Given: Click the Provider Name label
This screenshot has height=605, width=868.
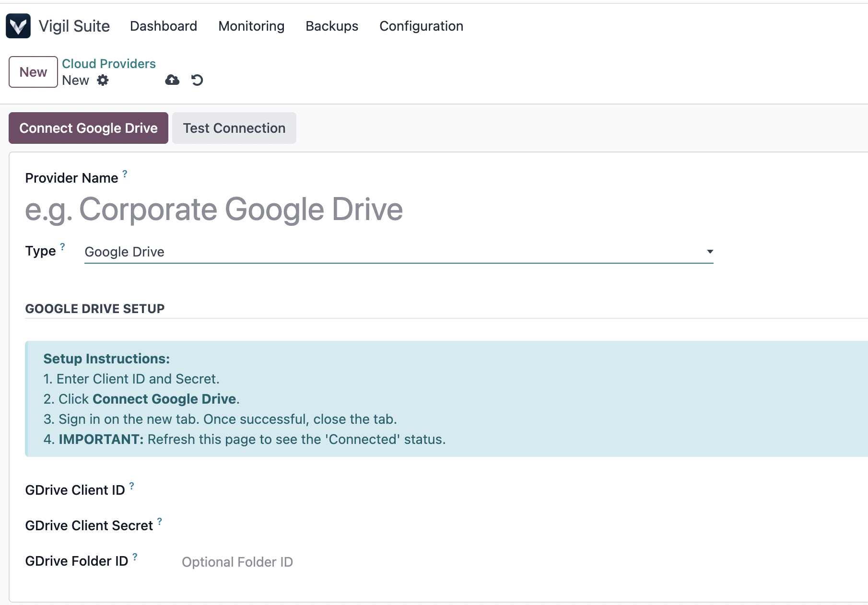Looking at the screenshot, I should click(x=71, y=178).
